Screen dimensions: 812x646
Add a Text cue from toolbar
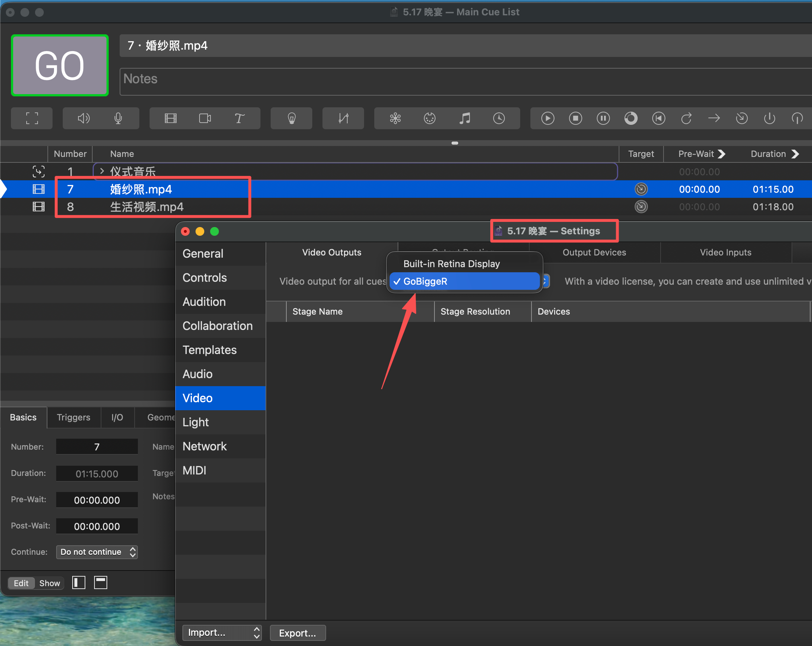coord(240,118)
